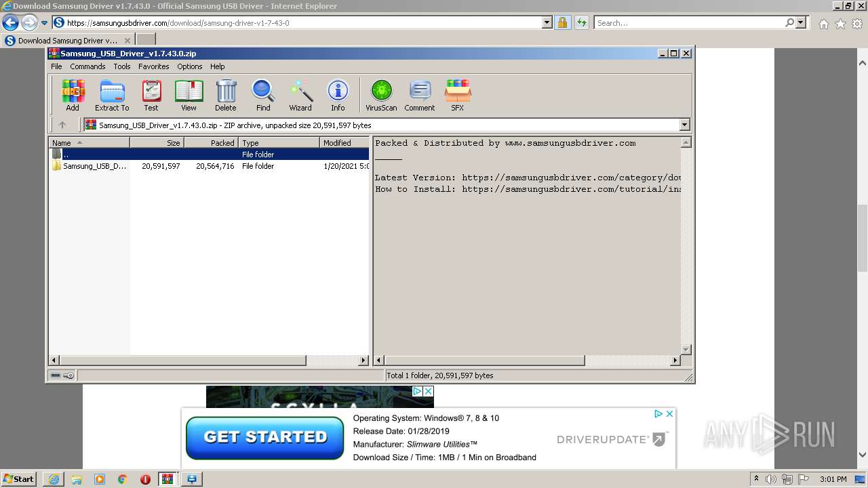Sort file list by Modified column
Image resolution: width=868 pixels, height=488 pixels.
pyautogui.click(x=344, y=142)
